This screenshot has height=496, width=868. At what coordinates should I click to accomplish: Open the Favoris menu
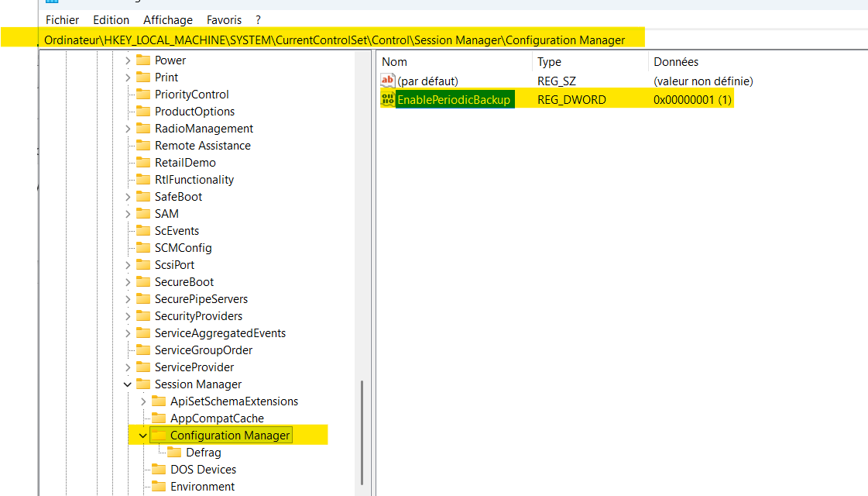coord(222,19)
